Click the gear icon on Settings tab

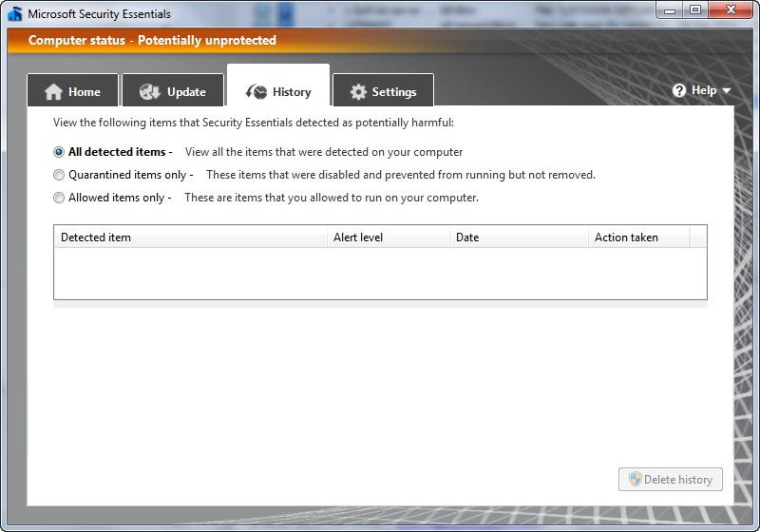(x=358, y=91)
